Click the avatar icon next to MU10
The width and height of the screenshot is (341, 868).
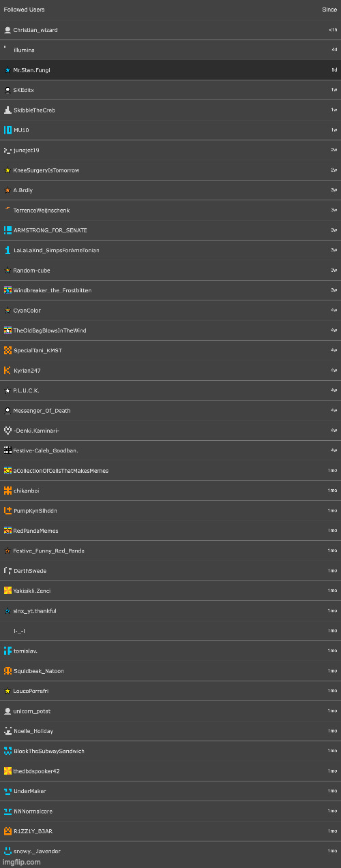[x=8, y=130]
